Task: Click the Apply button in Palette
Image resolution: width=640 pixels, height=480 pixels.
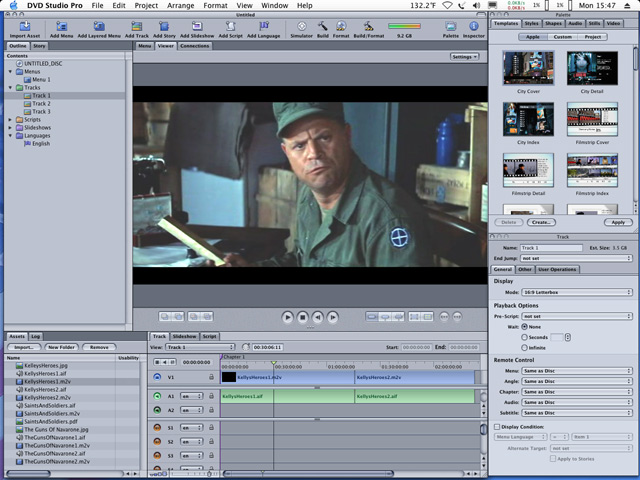Action: coord(618,222)
